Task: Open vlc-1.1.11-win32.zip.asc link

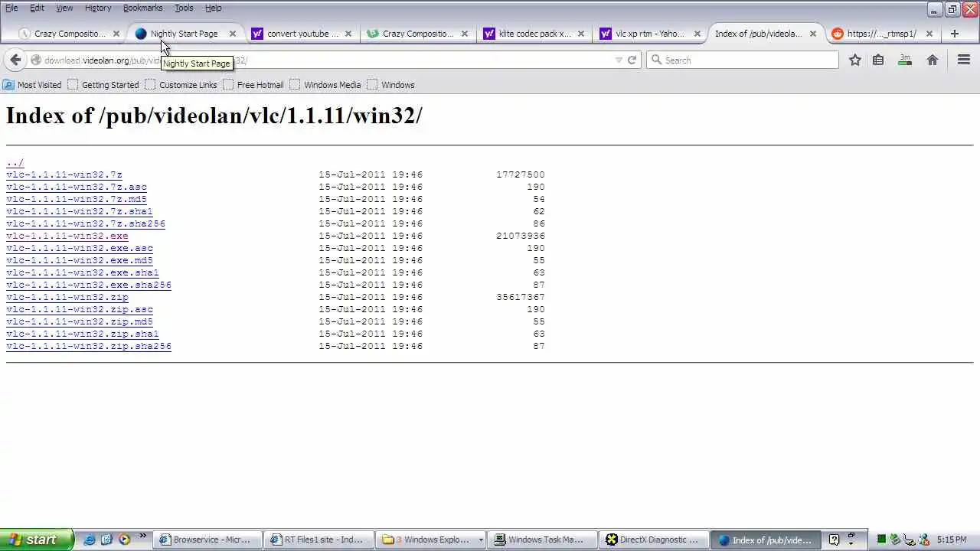Action: pos(80,310)
